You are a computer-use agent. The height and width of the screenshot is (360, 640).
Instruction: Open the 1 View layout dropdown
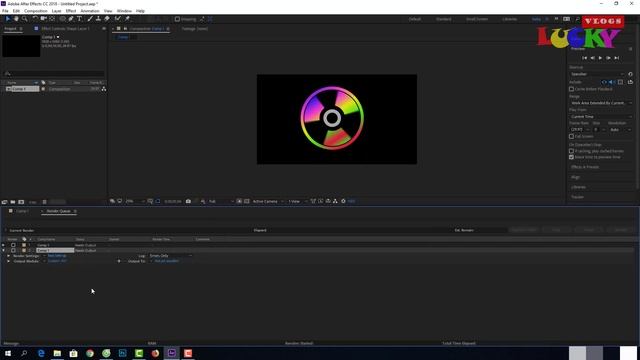click(x=298, y=201)
